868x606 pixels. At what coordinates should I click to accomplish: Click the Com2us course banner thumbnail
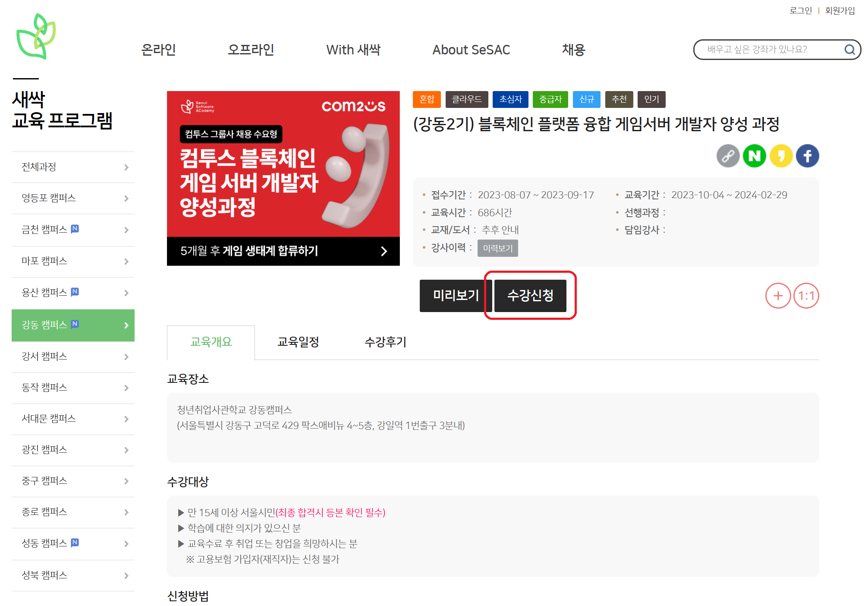[283, 178]
